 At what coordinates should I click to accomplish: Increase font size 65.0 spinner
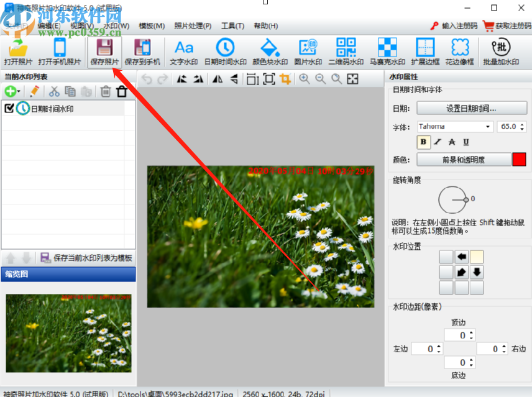[522, 124]
